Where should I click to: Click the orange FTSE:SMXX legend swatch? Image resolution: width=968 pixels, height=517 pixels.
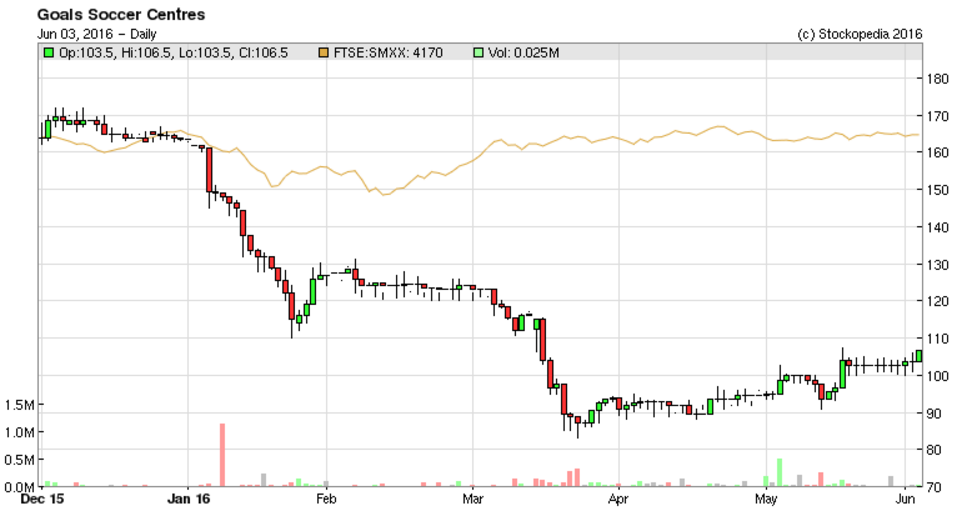pyautogui.click(x=323, y=53)
